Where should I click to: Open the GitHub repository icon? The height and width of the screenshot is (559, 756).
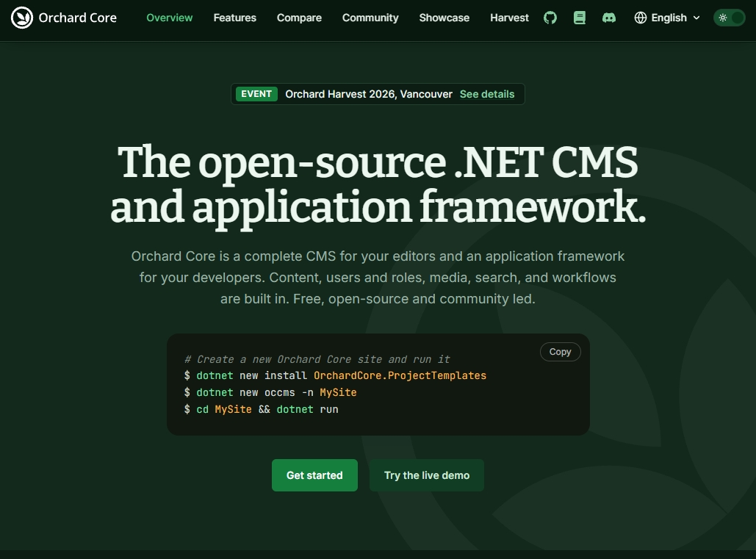pyautogui.click(x=550, y=18)
